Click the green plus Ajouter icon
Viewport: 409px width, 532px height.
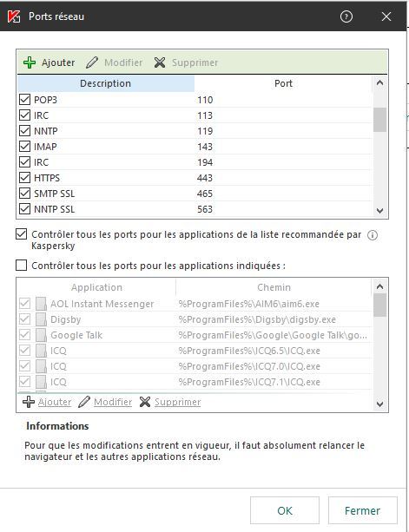coord(30,62)
